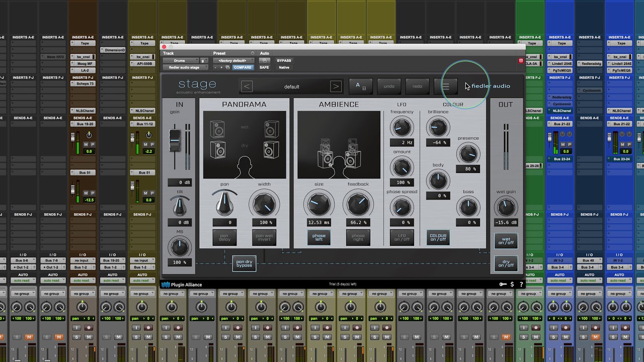
Task: Click the bass knob in Colour
Action: click(x=468, y=207)
